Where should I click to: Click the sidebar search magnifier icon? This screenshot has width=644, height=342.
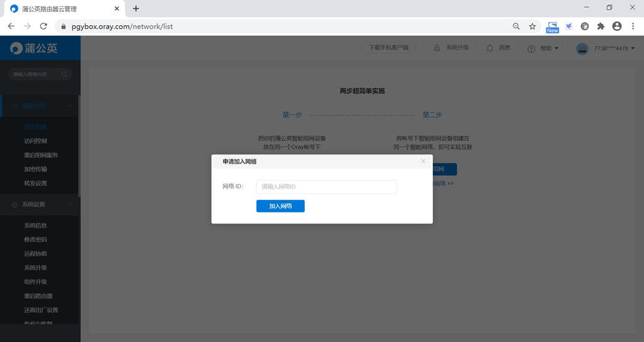coord(64,74)
